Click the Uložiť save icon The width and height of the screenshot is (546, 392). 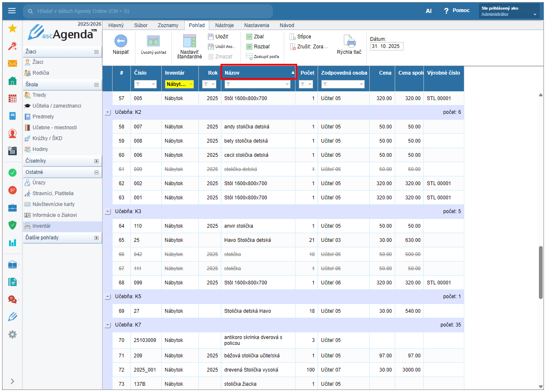[211, 37]
